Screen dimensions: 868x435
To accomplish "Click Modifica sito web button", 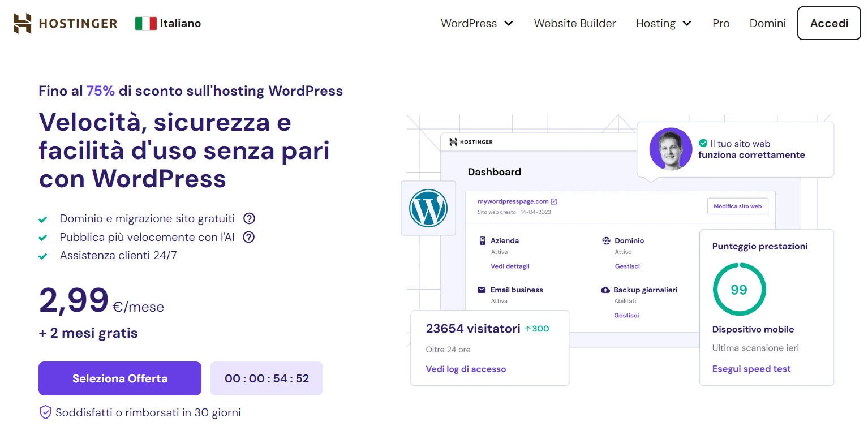I will click(x=737, y=206).
